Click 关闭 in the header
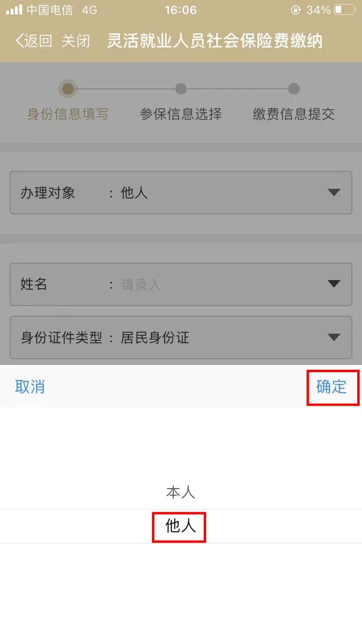 click(76, 41)
